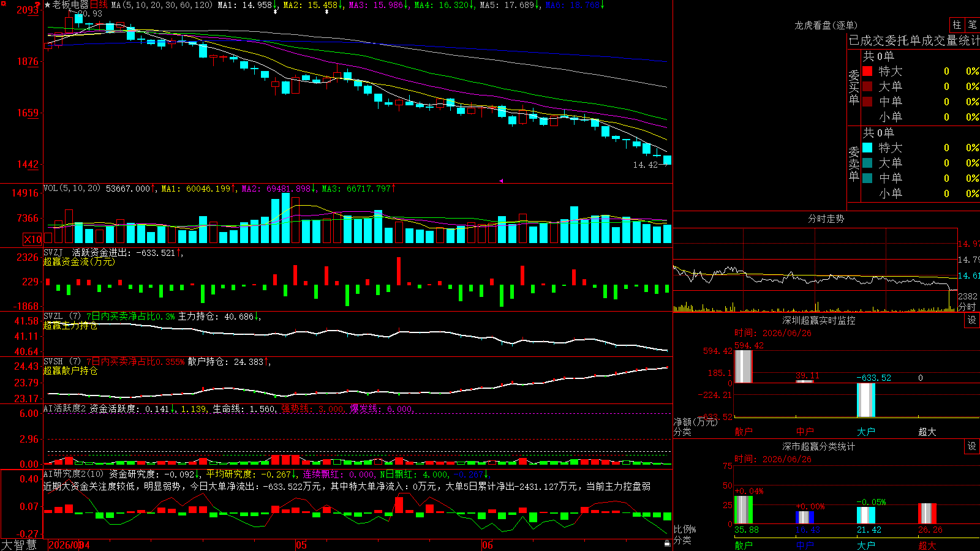Select 超大 category in 深圳超赢实时监控 chart
Viewport: 980px width, 551px height.
click(927, 432)
